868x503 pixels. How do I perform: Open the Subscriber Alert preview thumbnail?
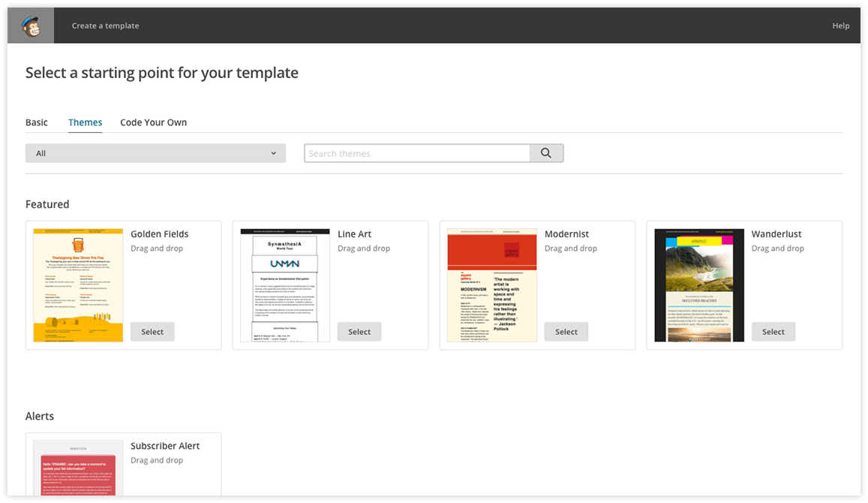coord(78,468)
